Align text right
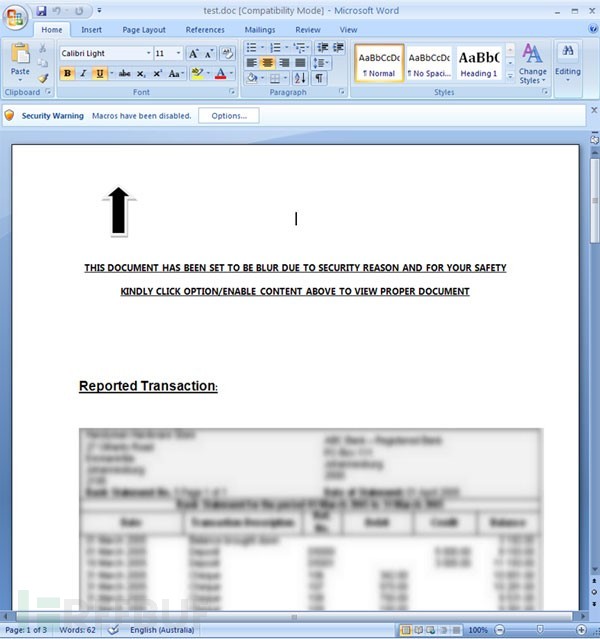The width and height of the screenshot is (600, 639). click(284, 63)
